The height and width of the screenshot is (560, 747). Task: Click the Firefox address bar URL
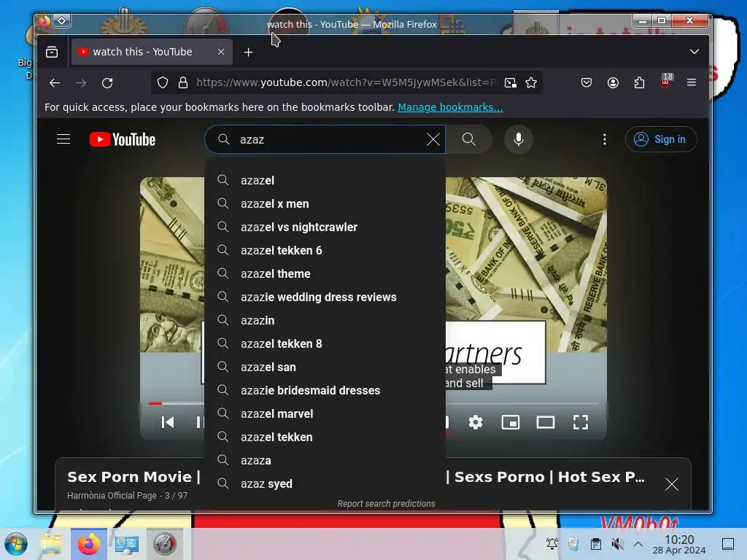(x=346, y=83)
